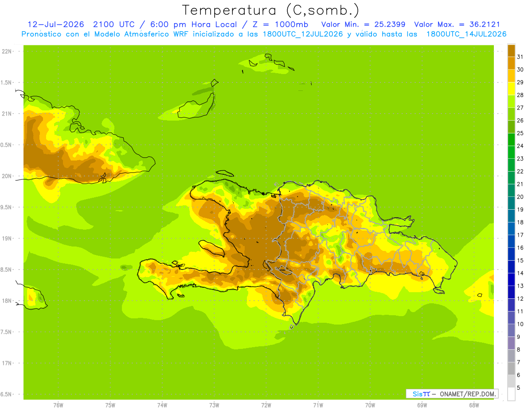Click the dark brown swatch above 31 on colorbar
Image resolution: width=532 pixels, height=411 pixels.
511,51
